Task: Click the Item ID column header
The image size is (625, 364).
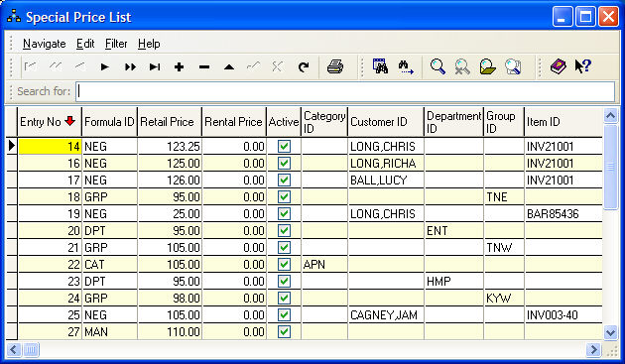Action: pos(563,122)
